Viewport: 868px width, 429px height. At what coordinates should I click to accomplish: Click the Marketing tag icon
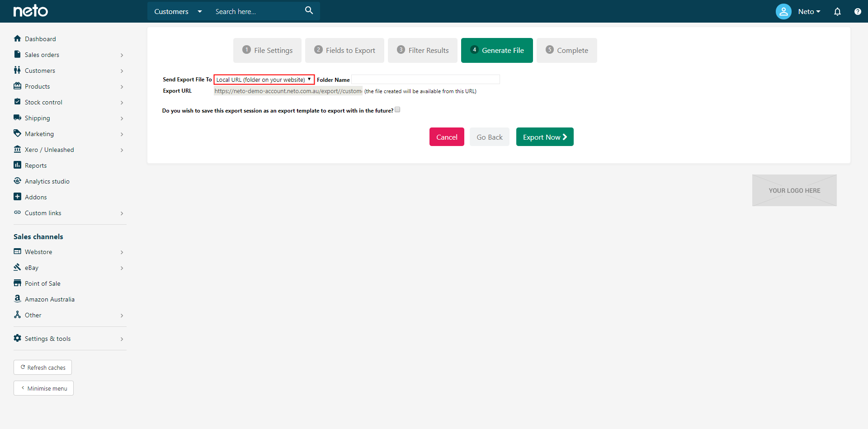tap(18, 133)
